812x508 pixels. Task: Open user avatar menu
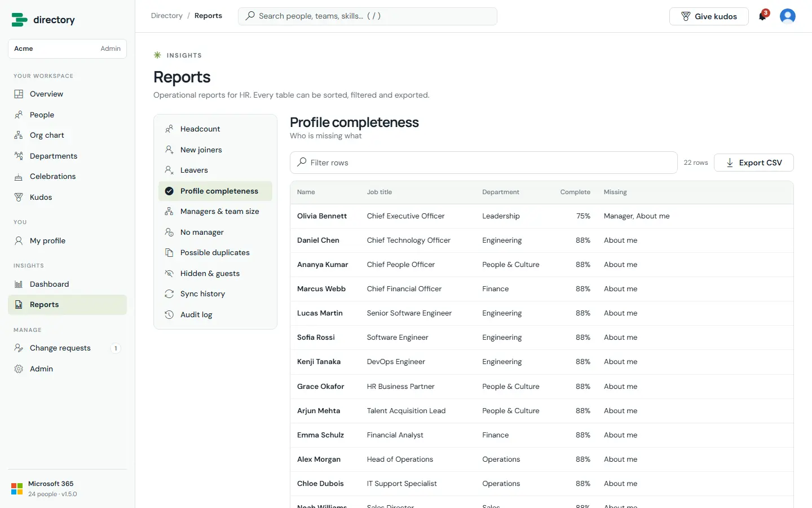pyautogui.click(x=788, y=16)
